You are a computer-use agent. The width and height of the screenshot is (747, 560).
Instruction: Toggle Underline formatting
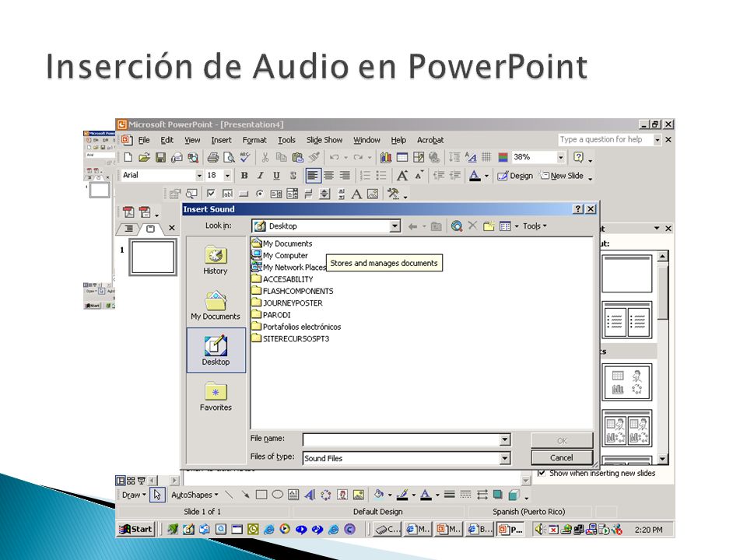pos(276,176)
